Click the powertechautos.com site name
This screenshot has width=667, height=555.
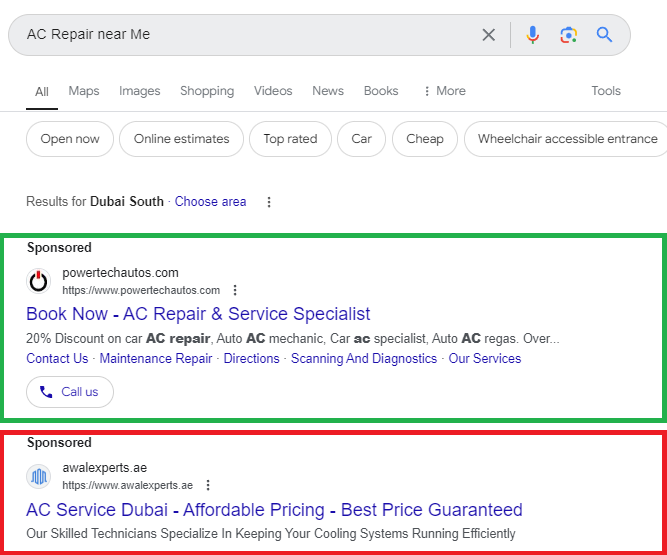pos(120,273)
